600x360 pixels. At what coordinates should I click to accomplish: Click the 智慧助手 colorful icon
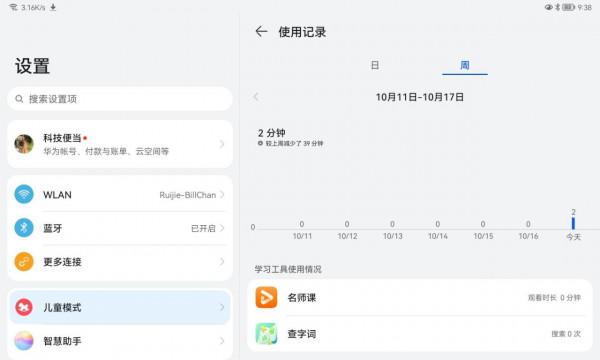[24, 341]
